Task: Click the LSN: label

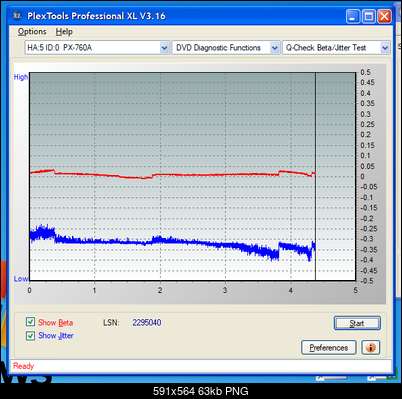Action: (111, 323)
